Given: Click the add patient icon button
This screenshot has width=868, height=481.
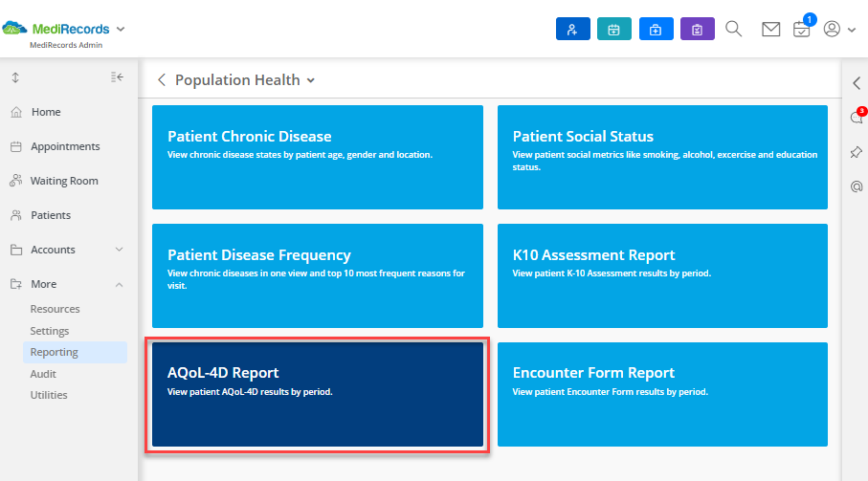Looking at the screenshot, I should tap(573, 30).
